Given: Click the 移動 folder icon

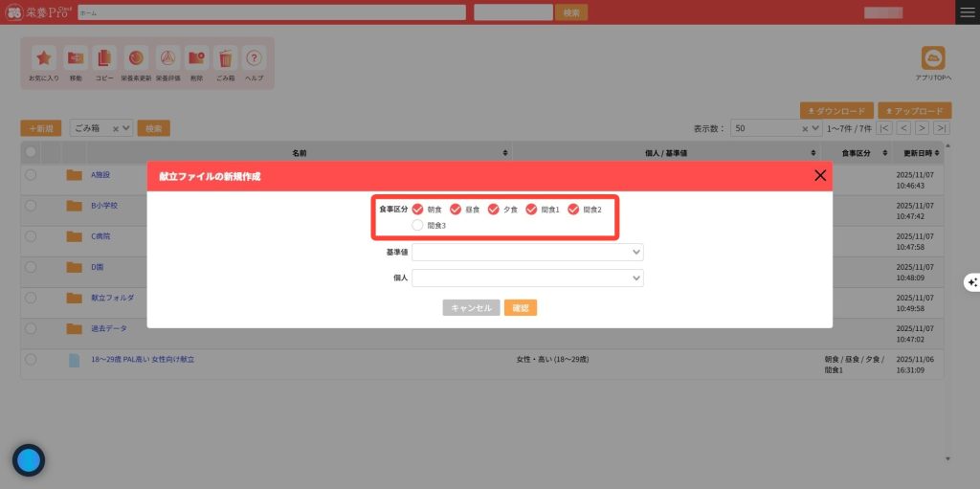Looking at the screenshot, I should tap(75, 57).
